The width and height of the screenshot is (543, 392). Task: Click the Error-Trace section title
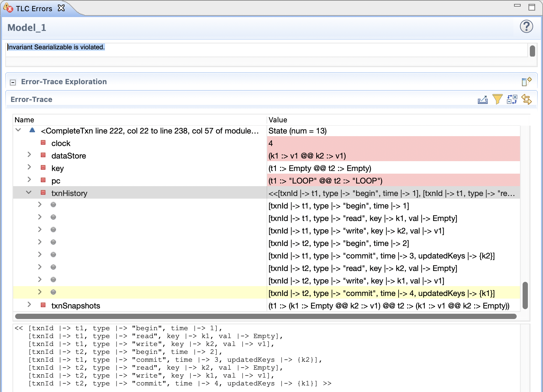click(x=31, y=99)
